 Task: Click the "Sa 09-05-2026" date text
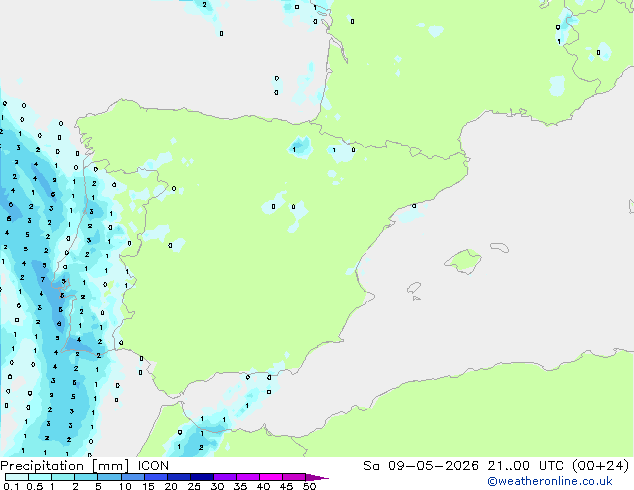[x=421, y=466]
